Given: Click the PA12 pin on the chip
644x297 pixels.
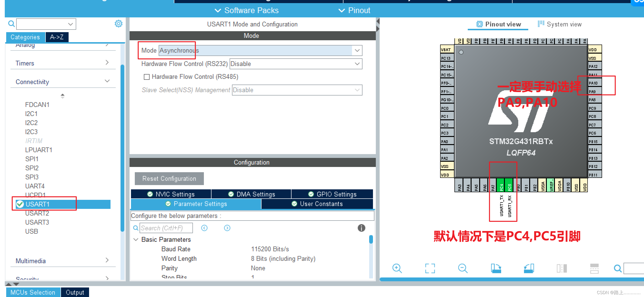Looking at the screenshot, I should pos(595,66).
